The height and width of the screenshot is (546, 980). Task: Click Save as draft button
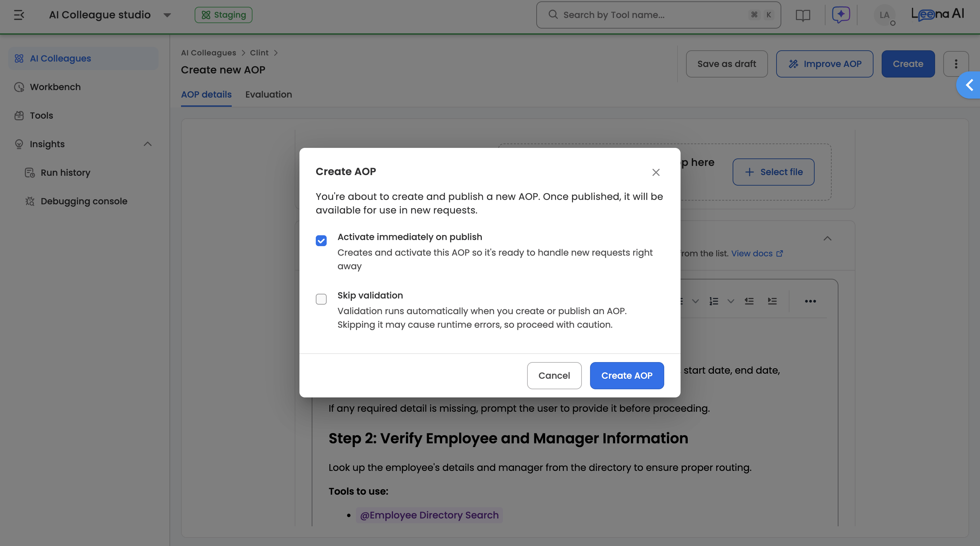(x=726, y=64)
